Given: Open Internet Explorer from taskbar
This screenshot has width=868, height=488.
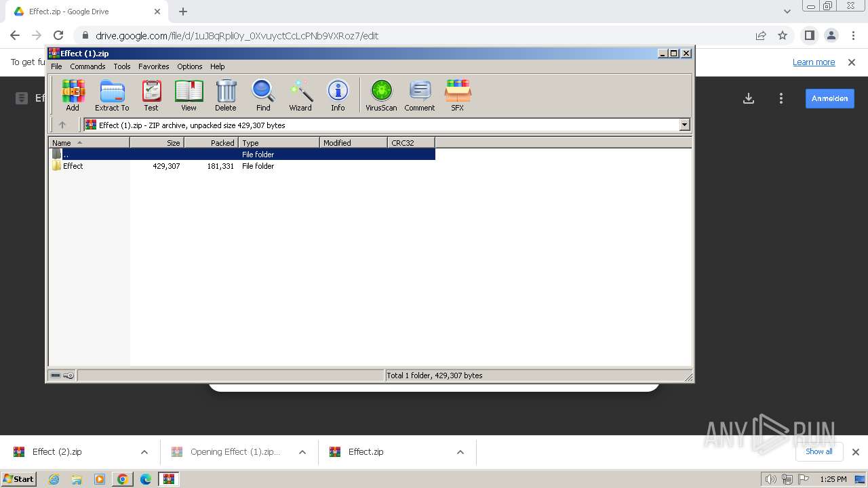Looking at the screenshot, I should point(54,479).
